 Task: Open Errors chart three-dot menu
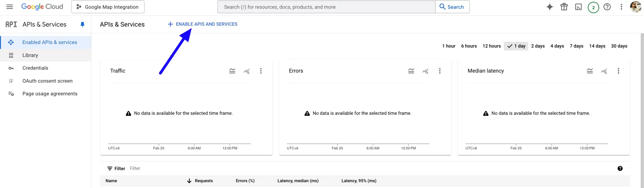point(440,71)
